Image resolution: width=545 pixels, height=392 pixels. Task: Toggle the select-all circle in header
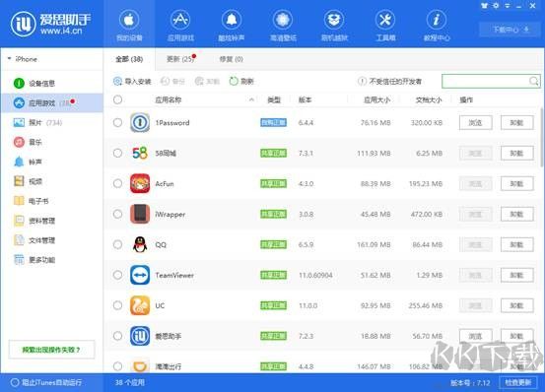tap(118, 99)
